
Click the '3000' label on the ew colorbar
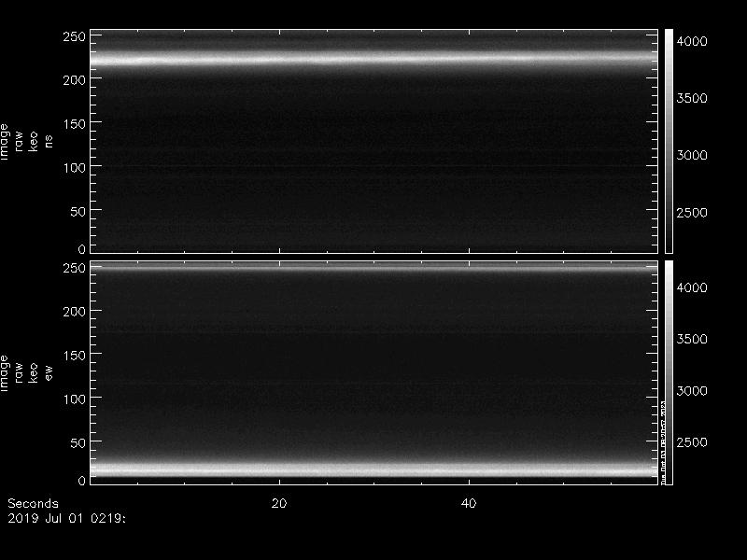click(x=692, y=391)
